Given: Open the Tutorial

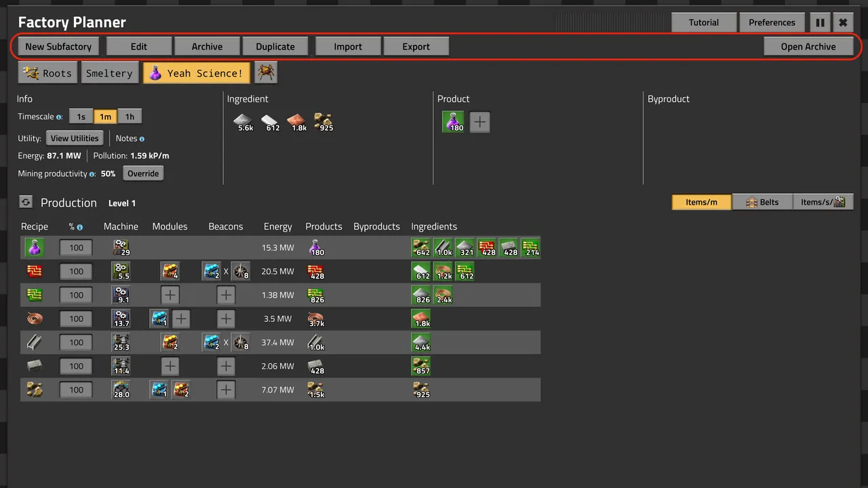Looking at the screenshot, I should [704, 22].
